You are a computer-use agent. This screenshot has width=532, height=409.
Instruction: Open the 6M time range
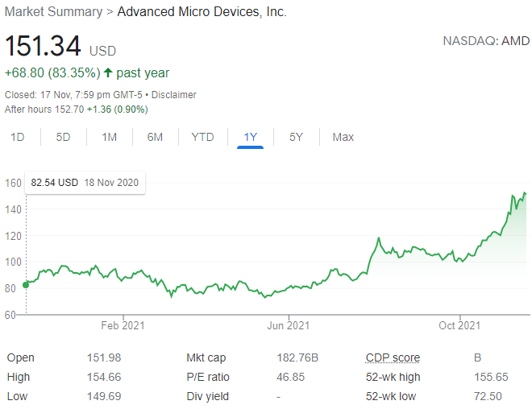[x=156, y=137]
